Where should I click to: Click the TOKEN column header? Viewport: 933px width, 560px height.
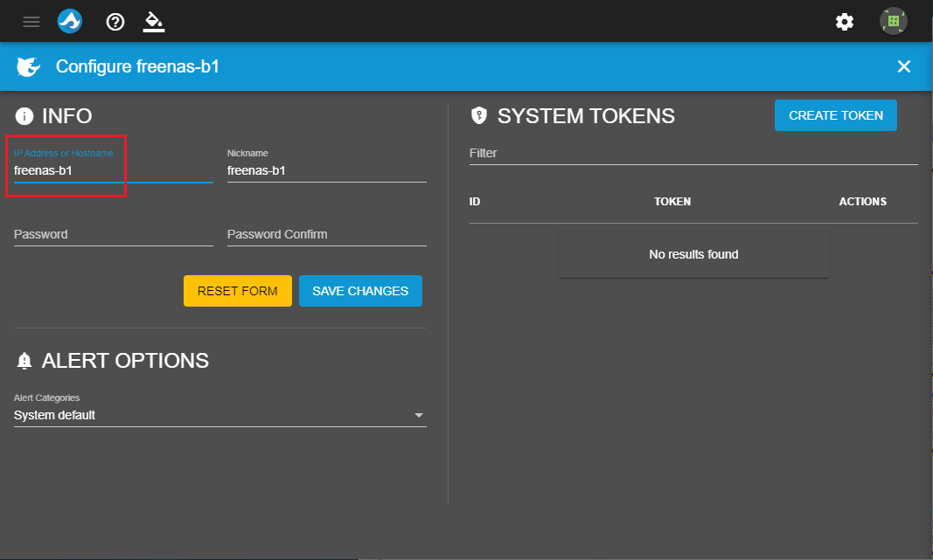(x=672, y=202)
